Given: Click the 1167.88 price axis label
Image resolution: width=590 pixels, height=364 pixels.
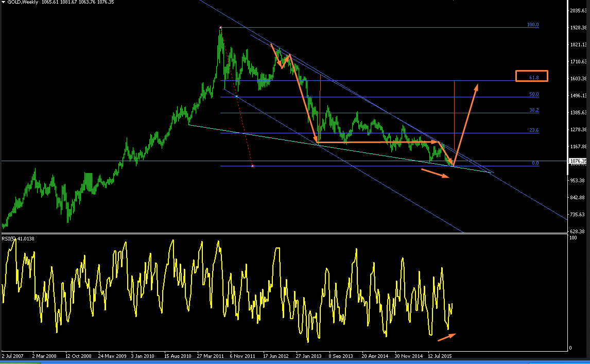Looking at the screenshot, I should [578, 146].
